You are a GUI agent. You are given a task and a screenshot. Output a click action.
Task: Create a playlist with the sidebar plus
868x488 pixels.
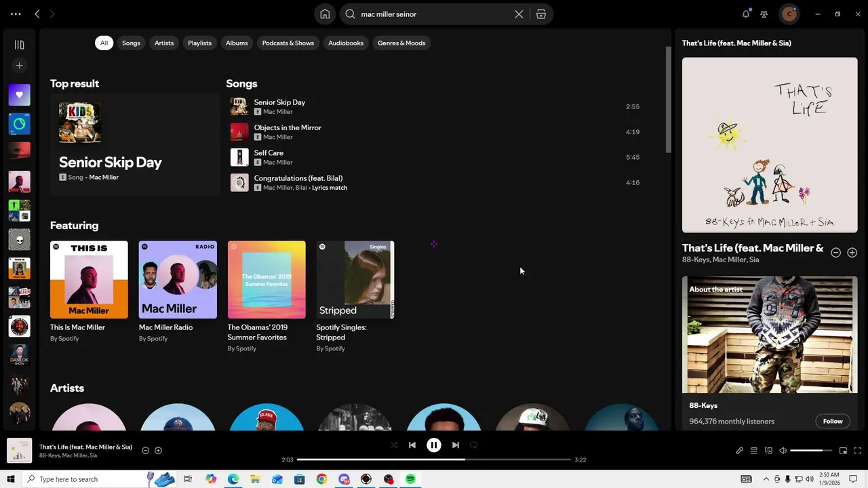[19, 66]
